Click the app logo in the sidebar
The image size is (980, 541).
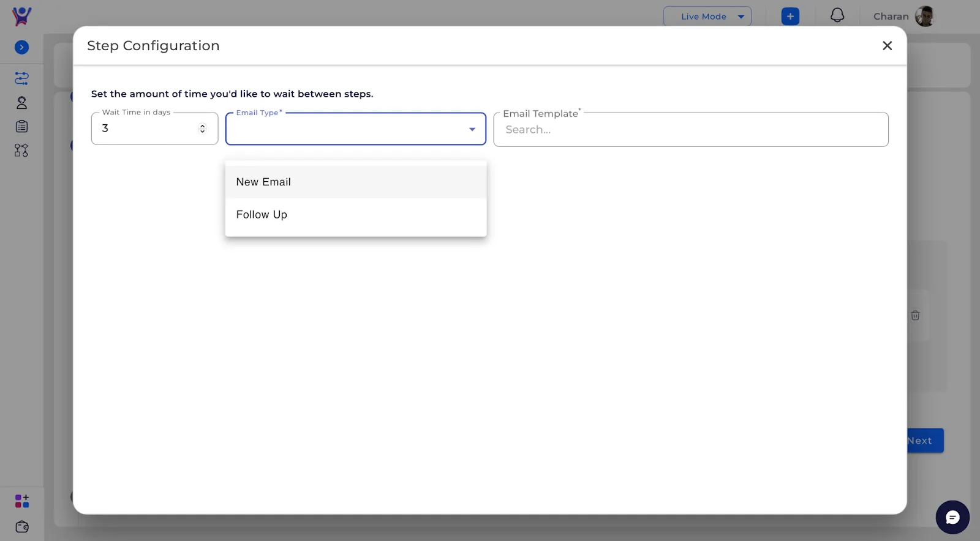pyautogui.click(x=21, y=17)
